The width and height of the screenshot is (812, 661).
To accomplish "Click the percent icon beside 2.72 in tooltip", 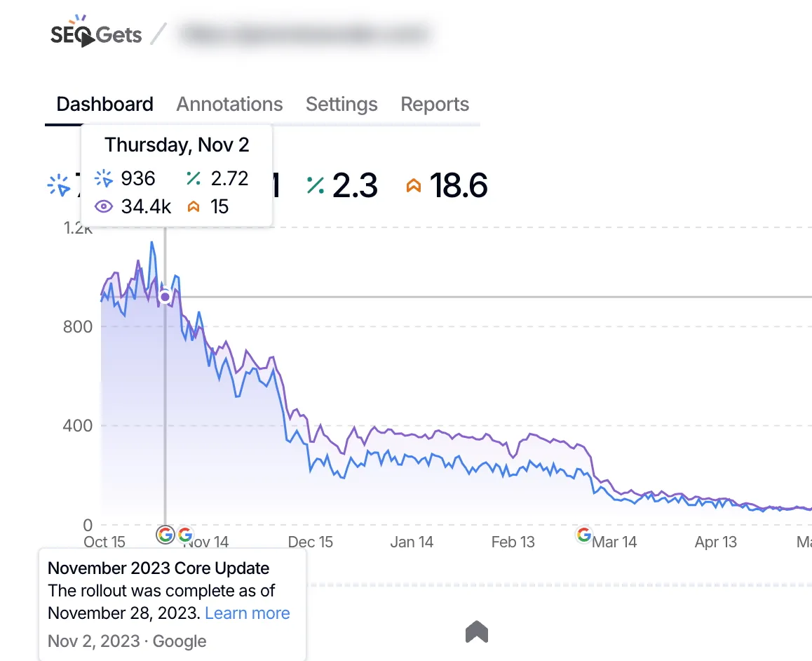I will (x=194, y=178).
